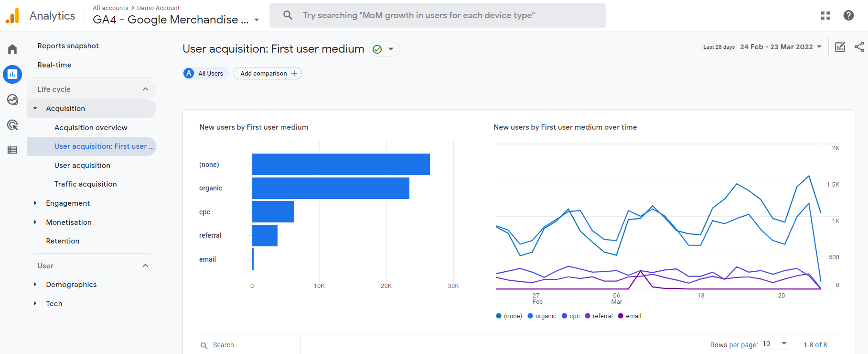Click the search magnifier icon in top bar

click(x=288, y=15)
